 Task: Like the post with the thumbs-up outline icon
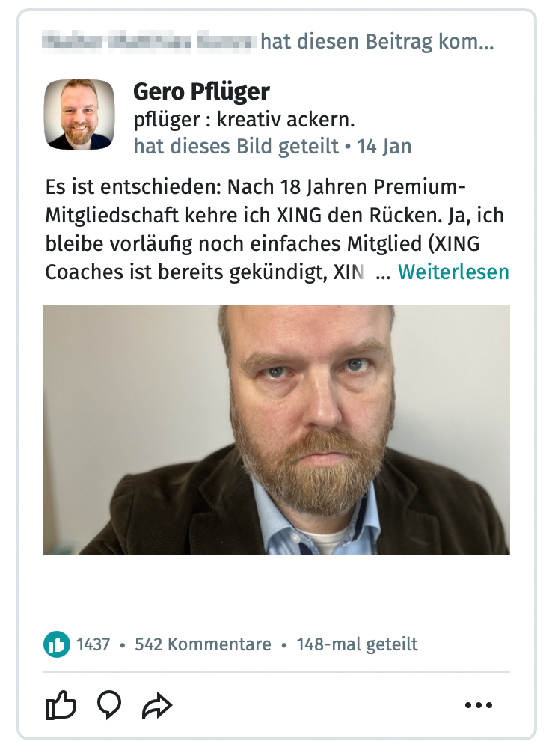(61, 705)
